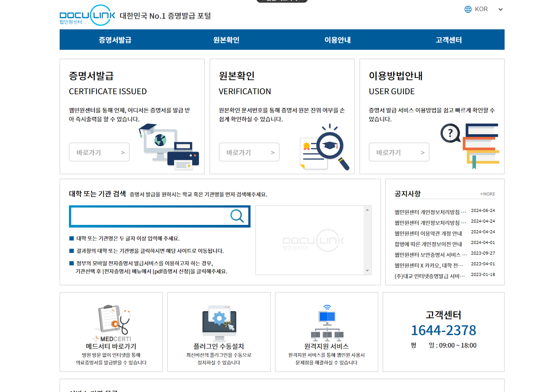
Task: Open the 증명서발급 menu
Action: point(115,40)
